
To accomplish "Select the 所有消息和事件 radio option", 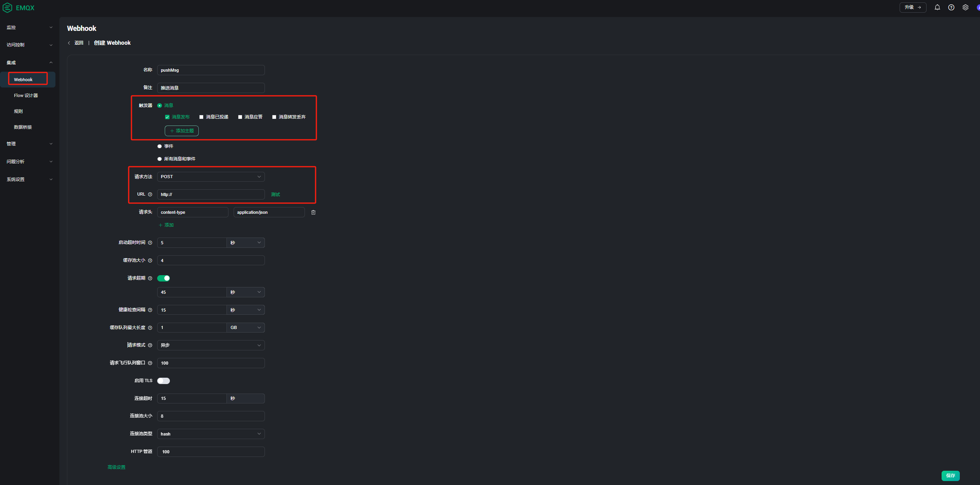I will [160, 159].
